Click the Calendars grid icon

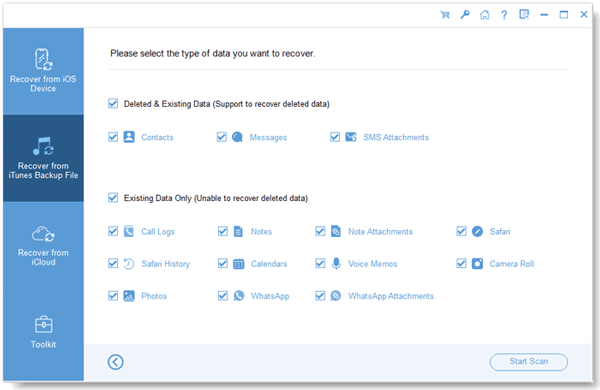pyautogui.click(x=239, y=264)
